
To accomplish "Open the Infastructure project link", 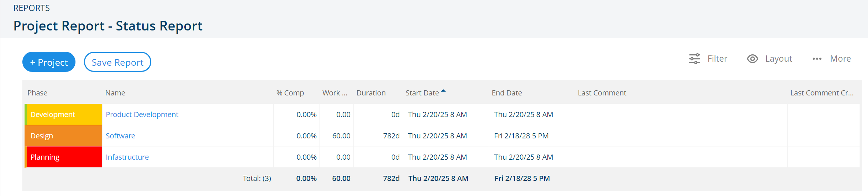I will tap(127, 157).
